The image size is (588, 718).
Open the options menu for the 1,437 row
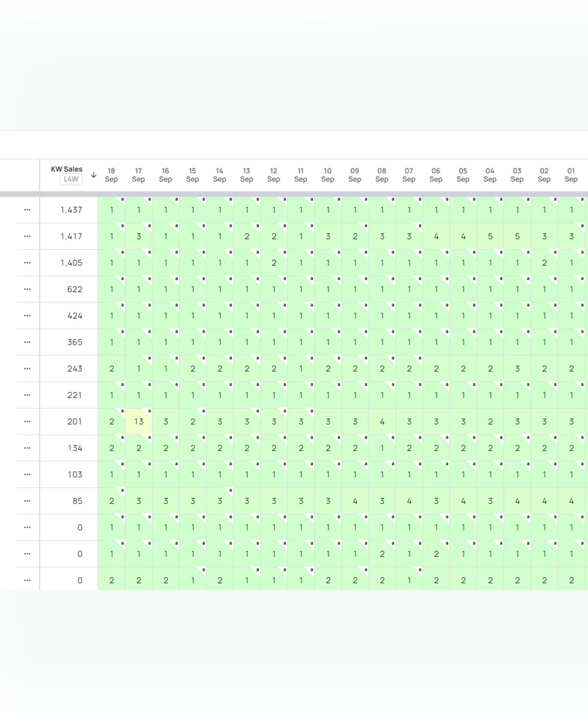coord(27,210)
